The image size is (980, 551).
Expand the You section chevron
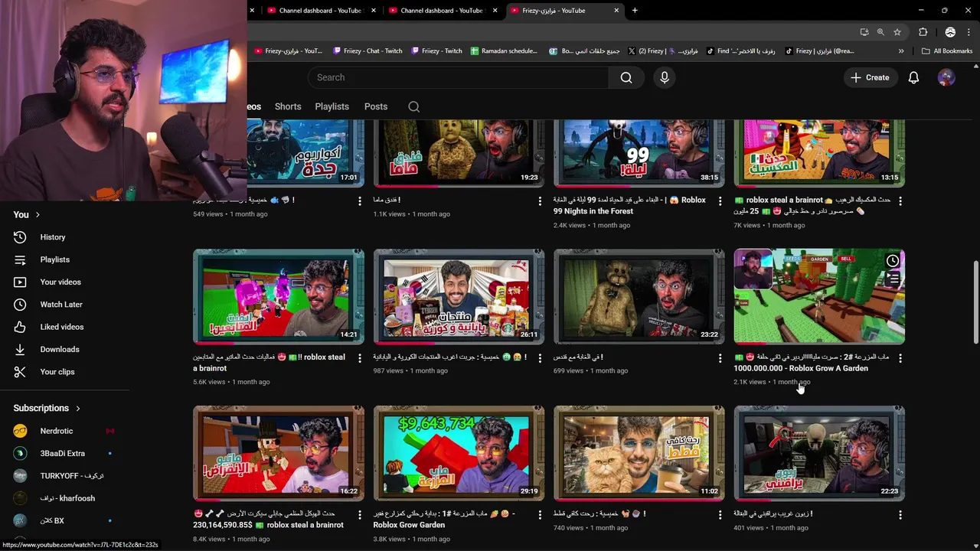38,215
